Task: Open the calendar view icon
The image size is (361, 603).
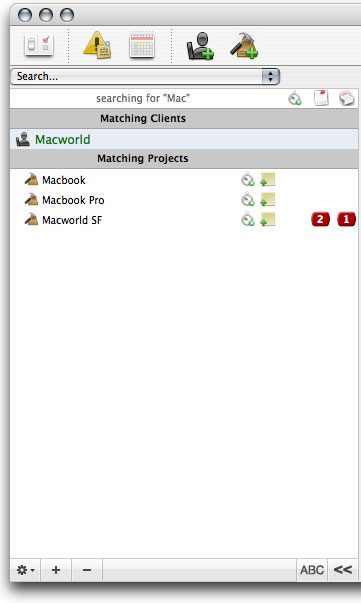Action: click(142, 46)
